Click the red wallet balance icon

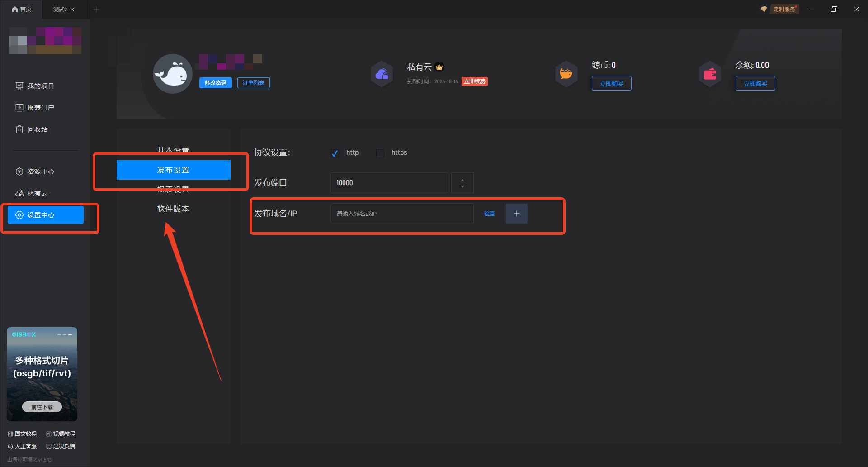[710, 74]
